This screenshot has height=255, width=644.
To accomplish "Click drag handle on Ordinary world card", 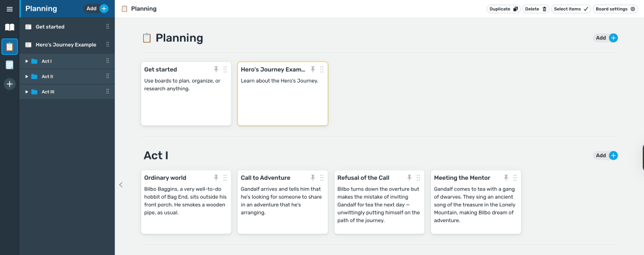I will pyautogui.click(x=225, y=178).
